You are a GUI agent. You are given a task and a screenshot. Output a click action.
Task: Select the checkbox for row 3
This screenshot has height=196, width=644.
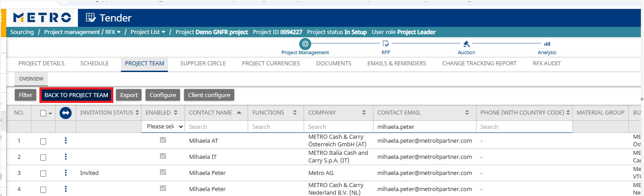(x=43, y=174)
